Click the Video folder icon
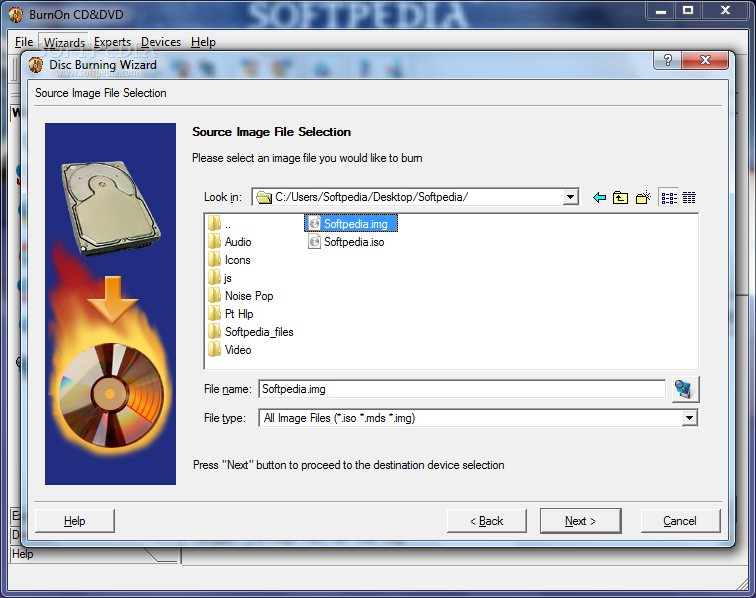Screen dimensions: 756x598 tap(215, 350)
